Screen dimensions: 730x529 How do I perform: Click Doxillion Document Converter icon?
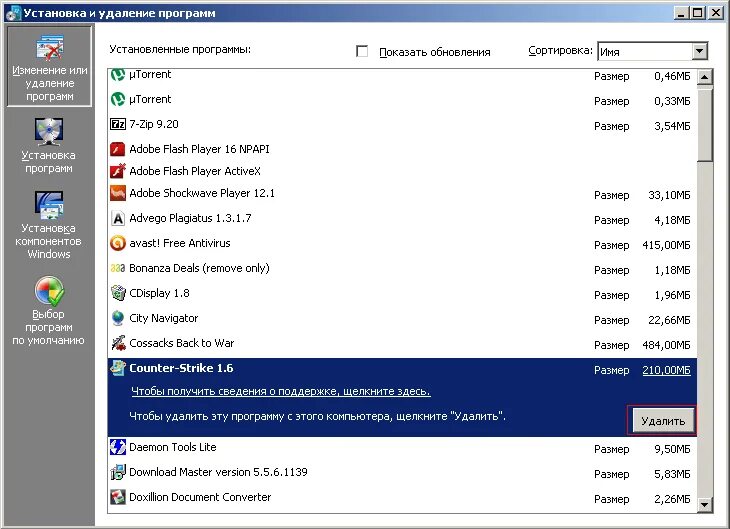pos(118,497)
